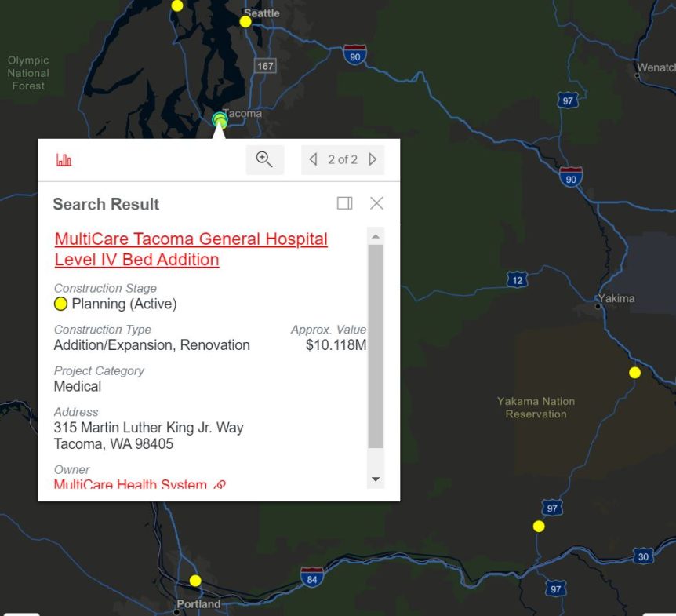Click the Interstate 90 shield near Seattle
The height and width of the screenshot is (616, 676).
coord(354,55)
